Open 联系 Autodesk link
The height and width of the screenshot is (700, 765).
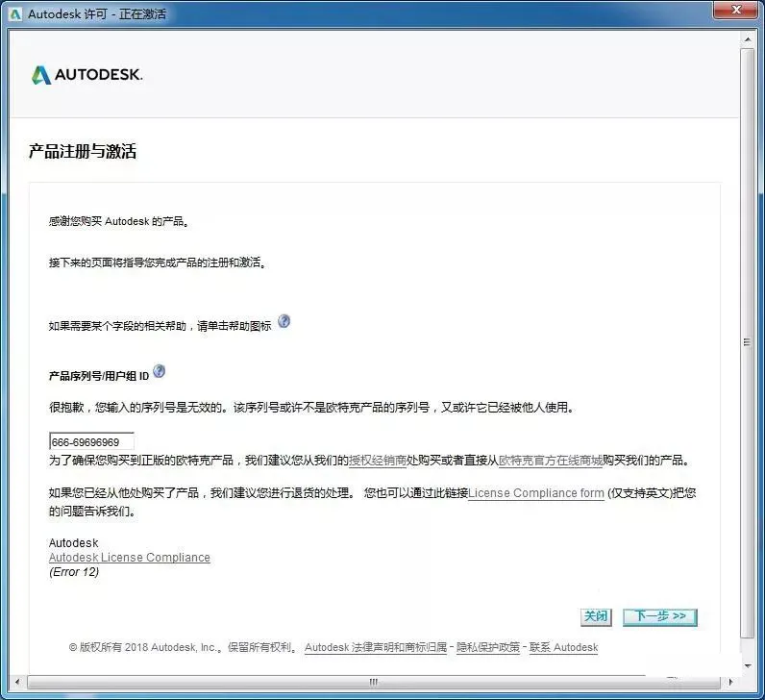click(563, 647)
